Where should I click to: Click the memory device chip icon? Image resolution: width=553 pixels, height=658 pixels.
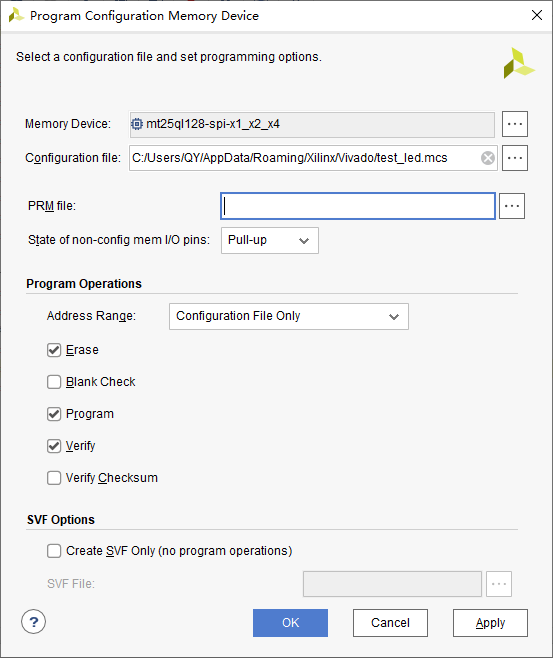pos(137,124)
